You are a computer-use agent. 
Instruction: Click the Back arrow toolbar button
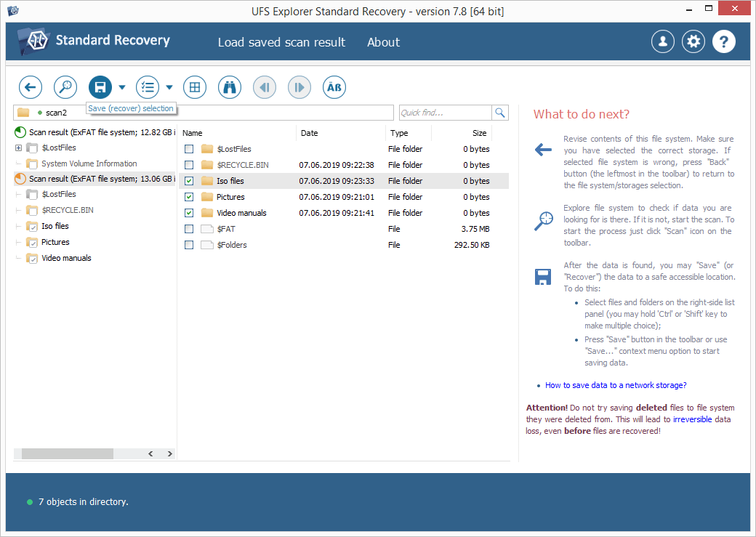(31, 87)
